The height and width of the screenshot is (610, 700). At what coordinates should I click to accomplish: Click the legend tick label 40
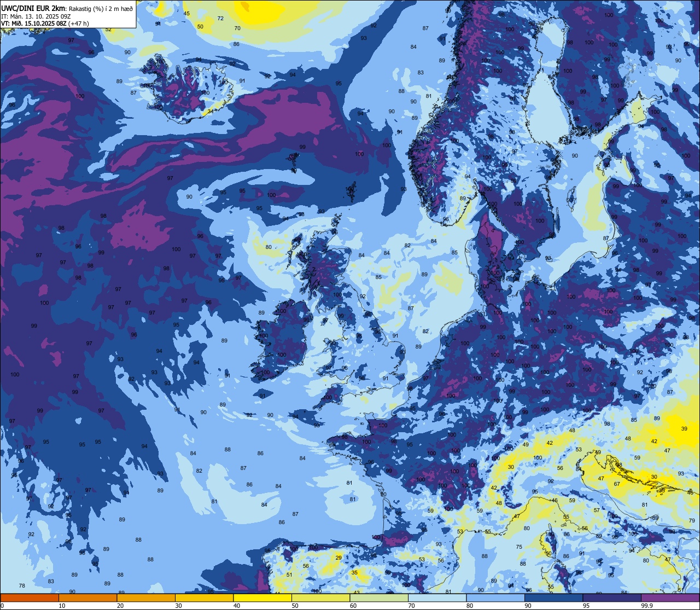(237, 606)
